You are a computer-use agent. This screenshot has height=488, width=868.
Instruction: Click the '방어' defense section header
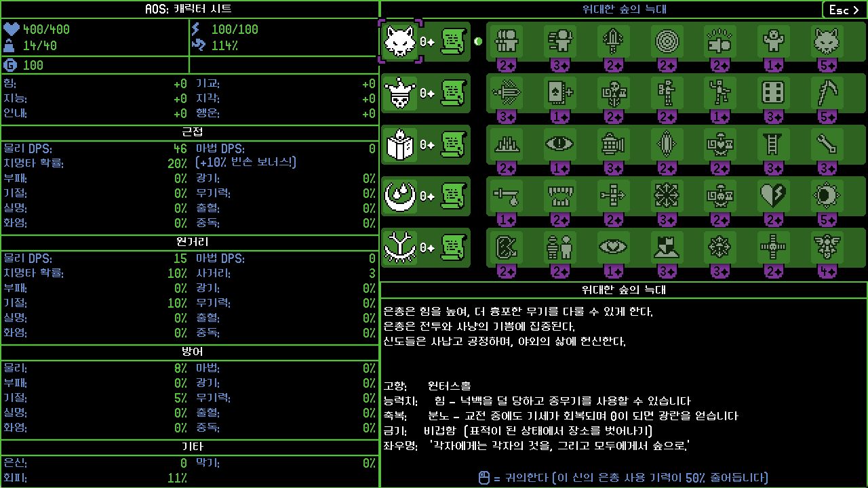[193, 351]
